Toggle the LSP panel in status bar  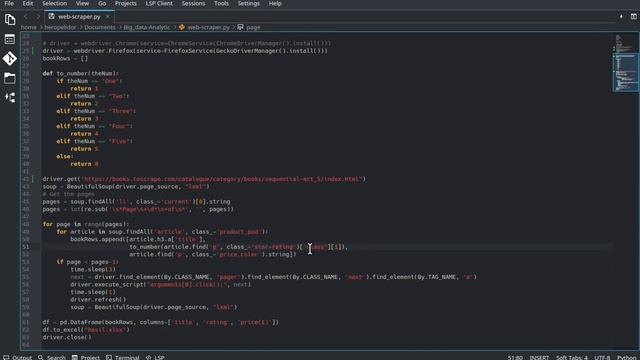(155, 357)
